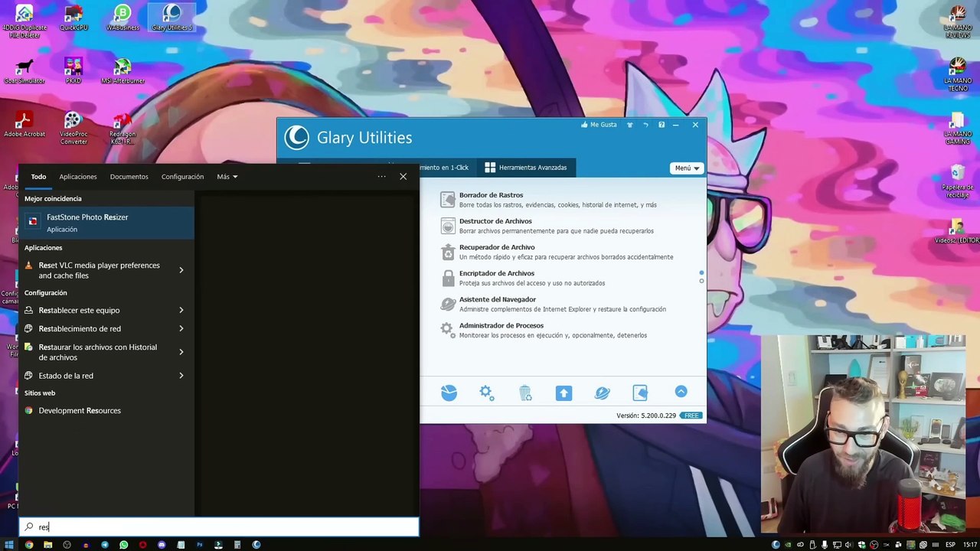This screenshot has height=551, width=980.
Task: Select the Todo search filter tab
Action: (x=38, y=177)
